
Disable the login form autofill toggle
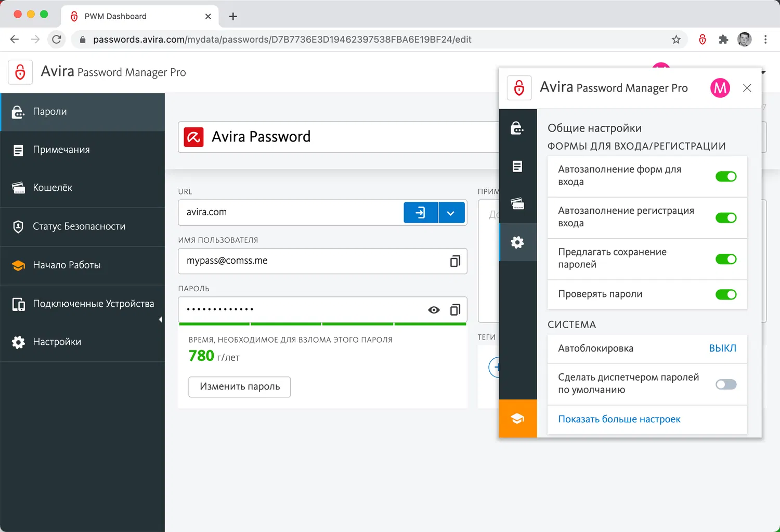[x=726, y=176]
